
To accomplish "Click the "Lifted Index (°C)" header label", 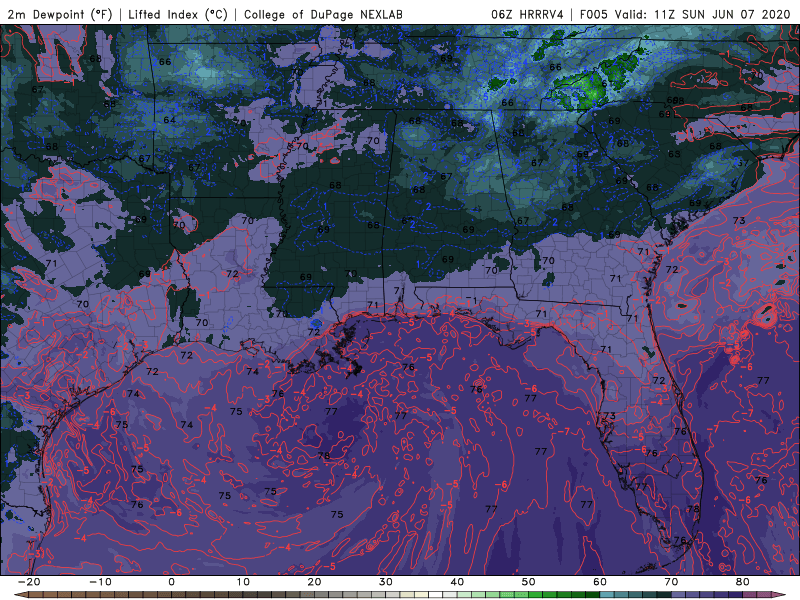I will (178, 14).
